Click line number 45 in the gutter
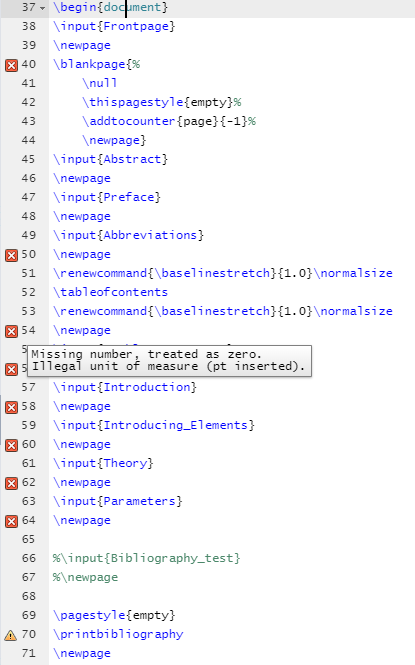The height and width of the screenshot is (665, 415). coord(28,159)
